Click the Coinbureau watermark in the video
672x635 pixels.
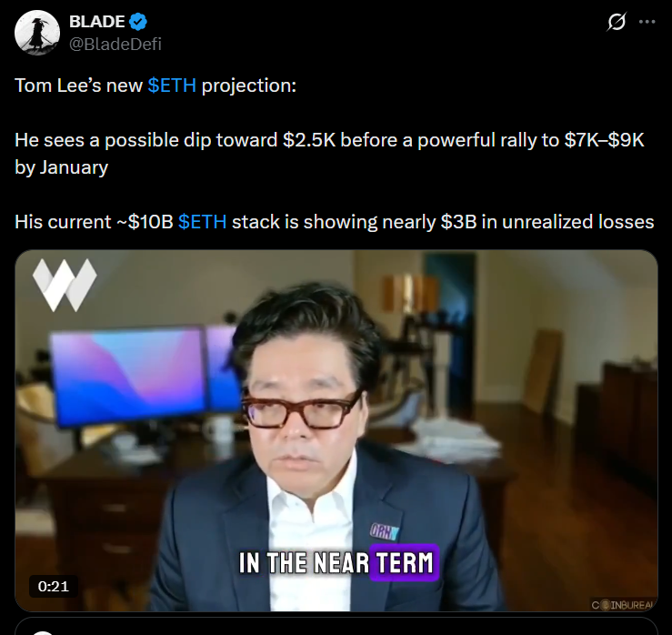(623, 605)
